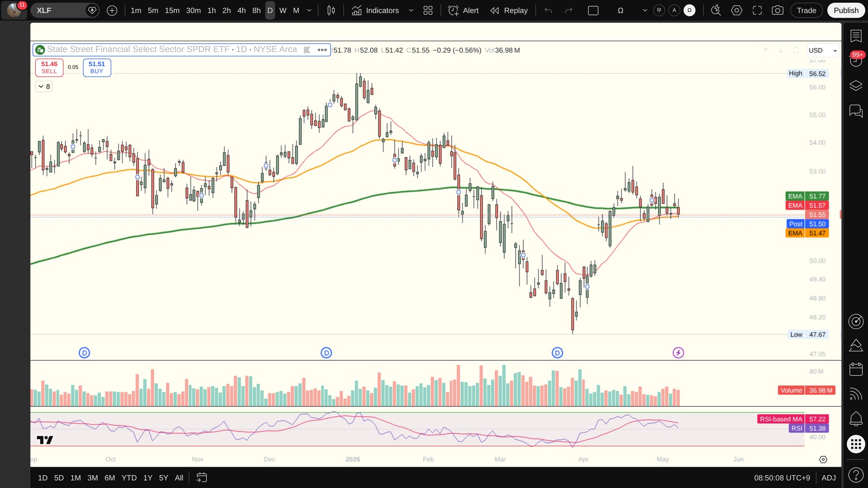
Task: Toggle ADJ adjusted data setting
Action: pos(828,478)
